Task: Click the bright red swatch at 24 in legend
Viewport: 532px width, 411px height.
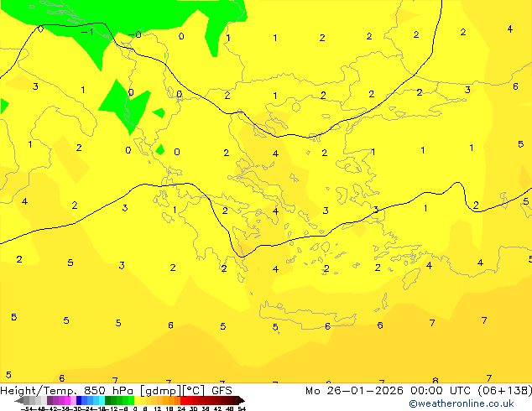Action: pos(183,400)
